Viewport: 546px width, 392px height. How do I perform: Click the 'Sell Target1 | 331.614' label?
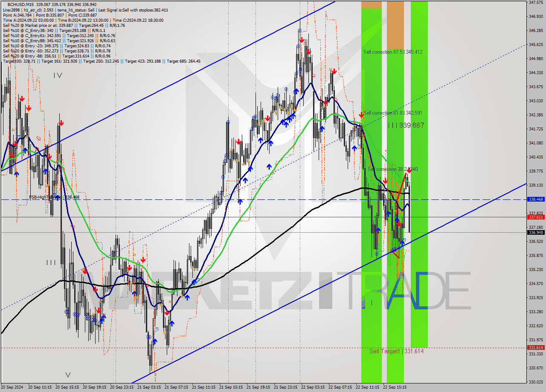[x=396, y=351]
